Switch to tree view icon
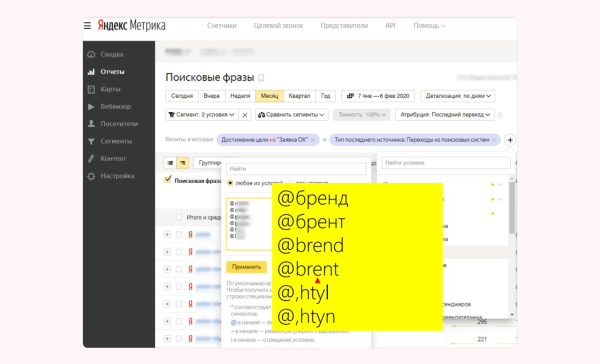This screenshot has height=364, width=600. point(183,163)
